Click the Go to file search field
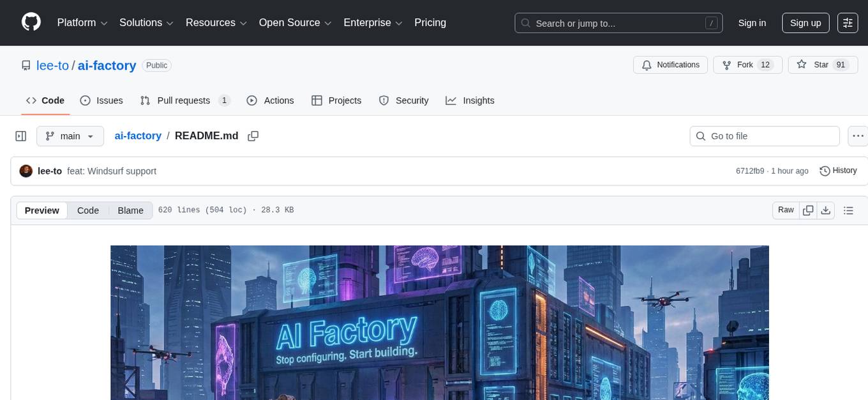This screenshot has width=868, height=400. click(764, 135)
